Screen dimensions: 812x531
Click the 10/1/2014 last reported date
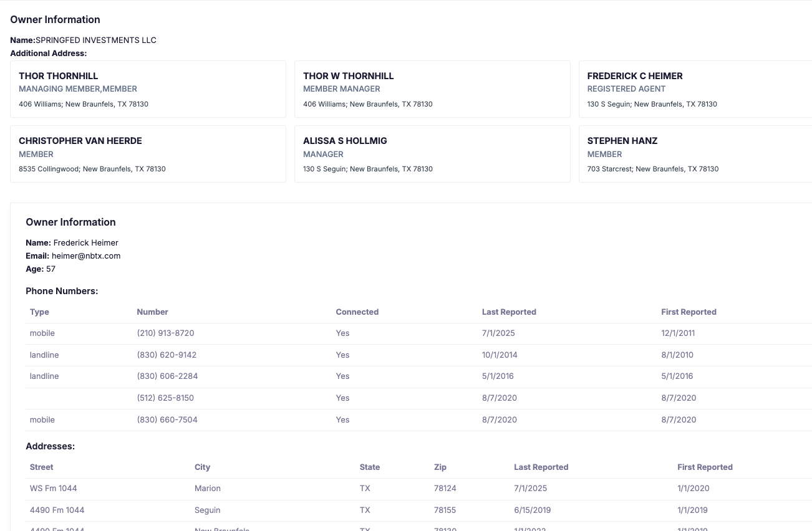[x=500, y=355]
